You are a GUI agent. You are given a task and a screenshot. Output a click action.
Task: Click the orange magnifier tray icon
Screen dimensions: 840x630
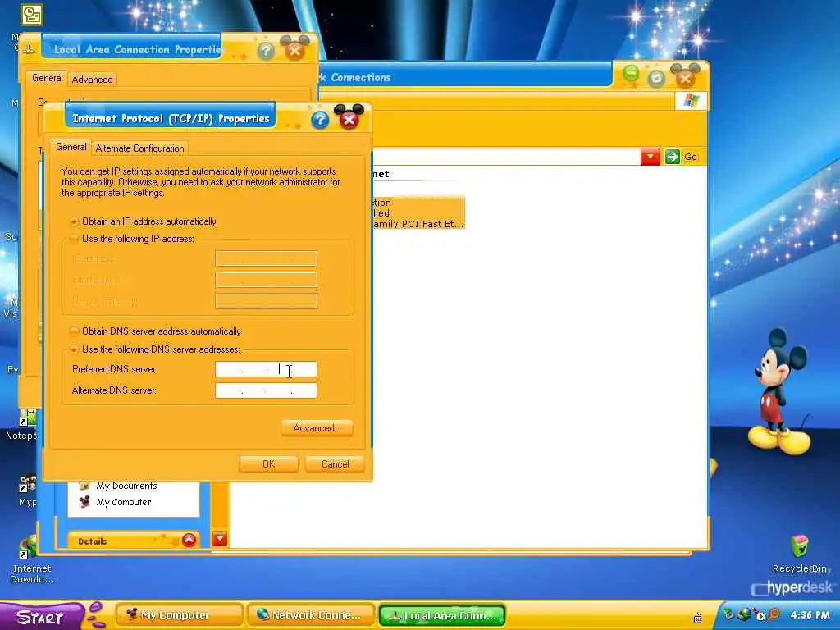774,614
